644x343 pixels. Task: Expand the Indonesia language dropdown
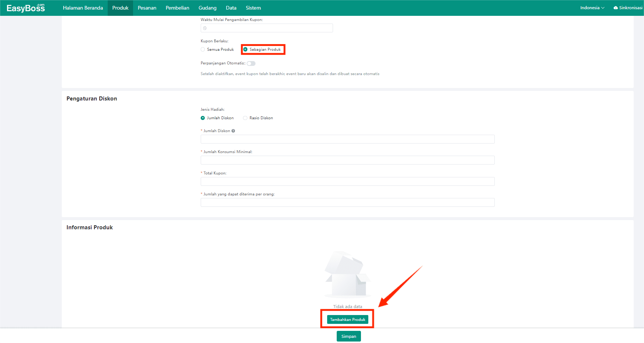pyautogui.click(x=592, y=8)
